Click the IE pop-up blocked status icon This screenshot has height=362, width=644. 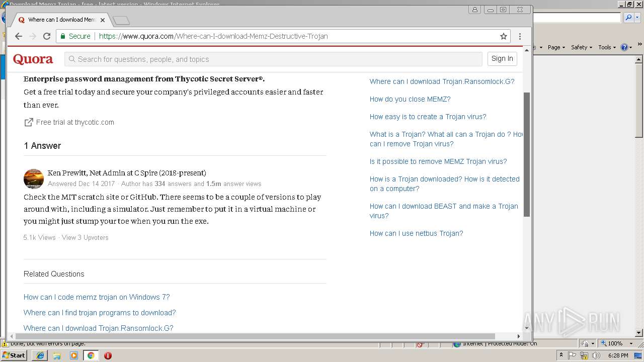421,344
